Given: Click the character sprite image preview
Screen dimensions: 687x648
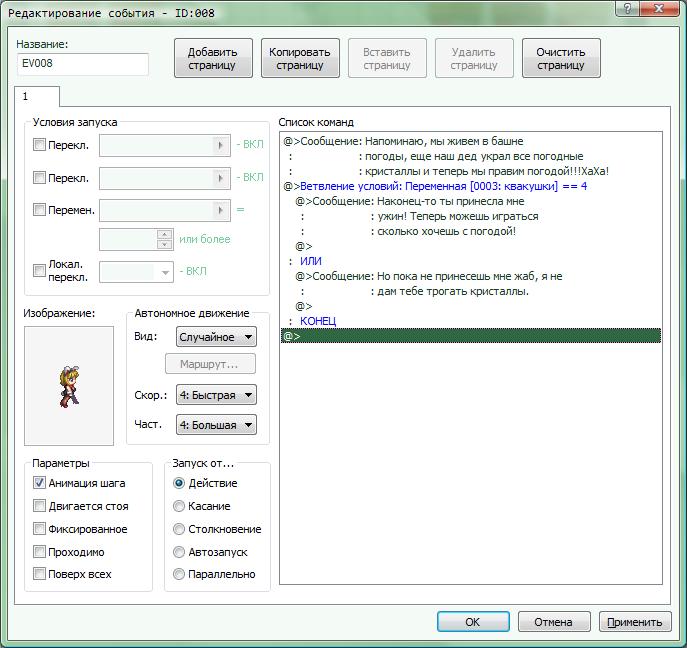Looking at the screenshot, I should pos(69,386).
